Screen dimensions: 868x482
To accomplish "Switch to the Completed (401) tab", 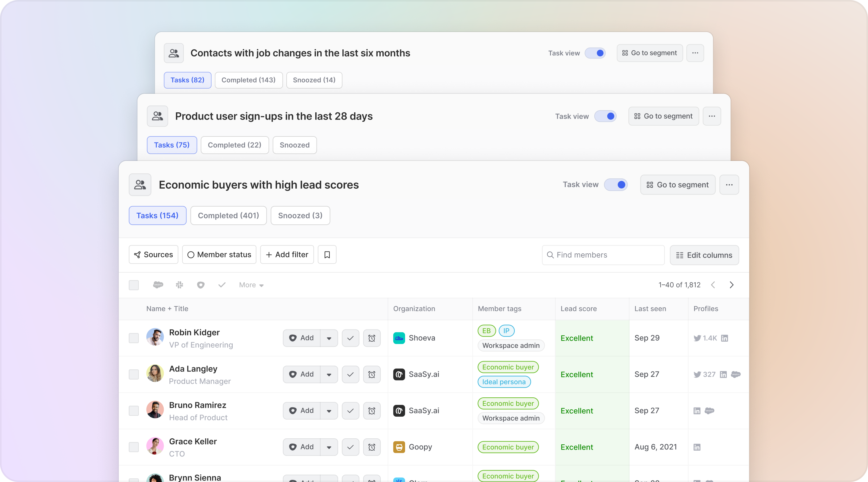I will 228,216.
